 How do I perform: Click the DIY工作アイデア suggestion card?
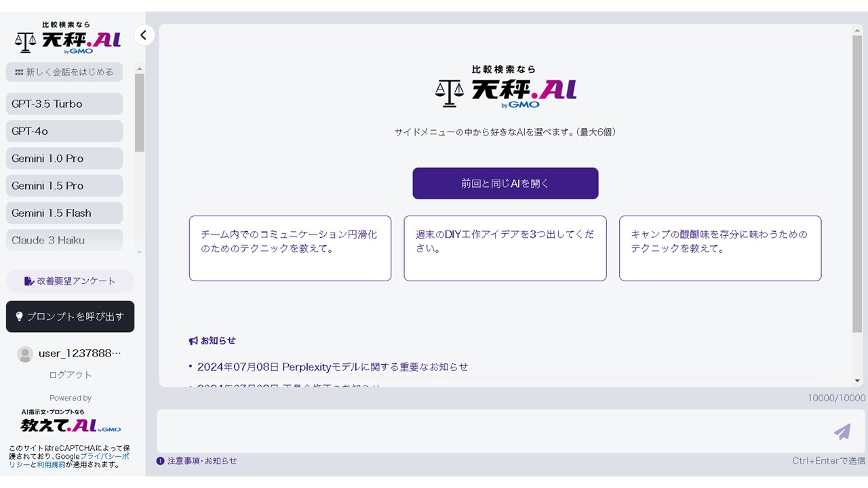coord(505,248)
